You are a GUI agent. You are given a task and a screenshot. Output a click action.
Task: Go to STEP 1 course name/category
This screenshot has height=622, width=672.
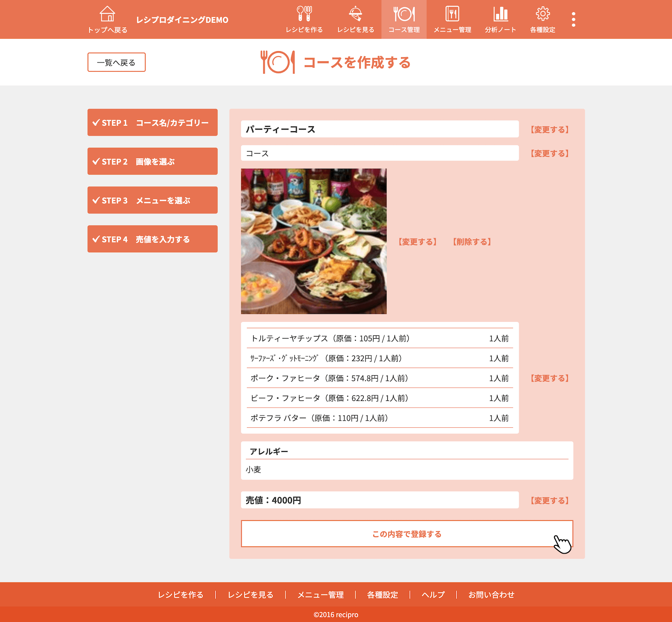pyautogui.click(x=152, y=123)
